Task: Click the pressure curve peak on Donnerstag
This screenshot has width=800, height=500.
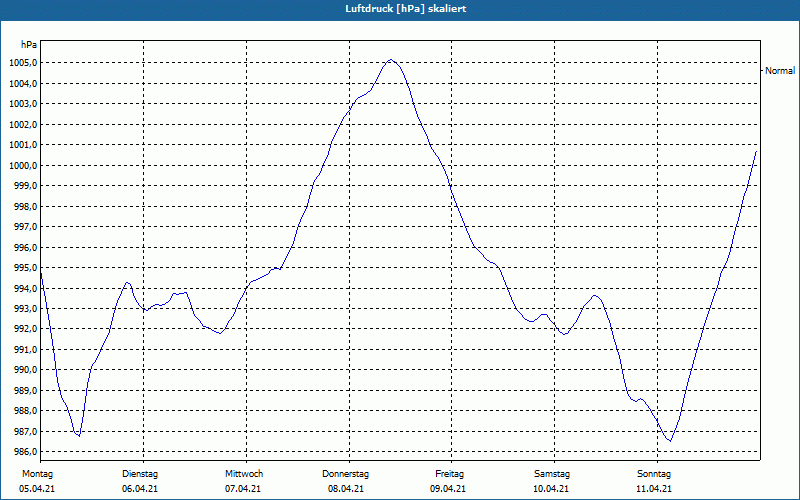Action: tap(391, 60)
